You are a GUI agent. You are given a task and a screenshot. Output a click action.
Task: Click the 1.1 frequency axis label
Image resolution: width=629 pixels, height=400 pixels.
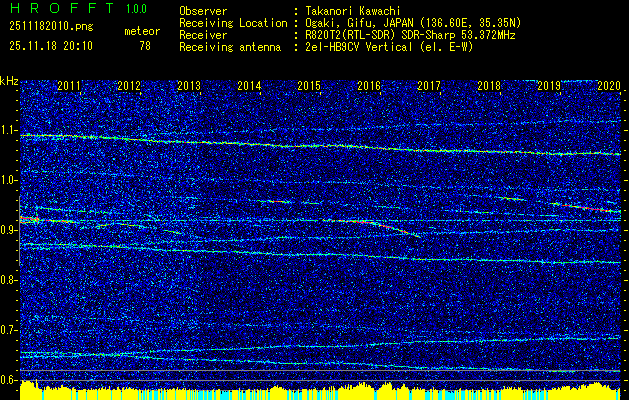(9, 130)
